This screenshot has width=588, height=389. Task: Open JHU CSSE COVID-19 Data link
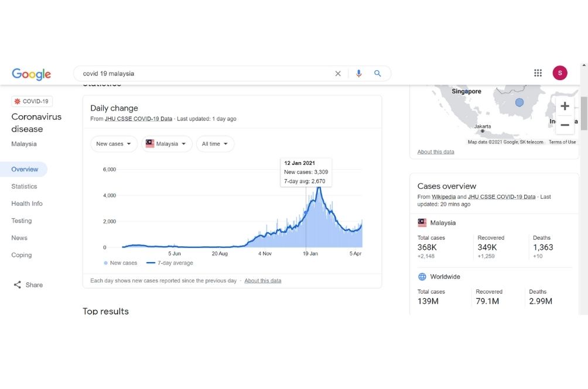pyautogui.click(x=138, y=119)
